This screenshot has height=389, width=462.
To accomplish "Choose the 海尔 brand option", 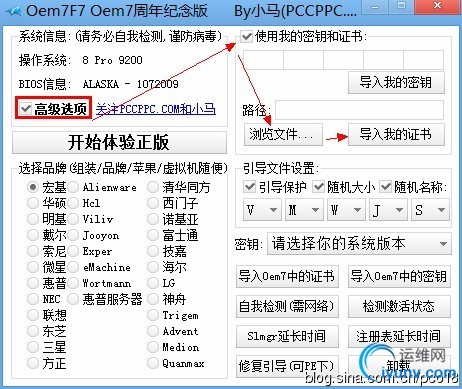I will pyautogui.click(x=153, y=267).
